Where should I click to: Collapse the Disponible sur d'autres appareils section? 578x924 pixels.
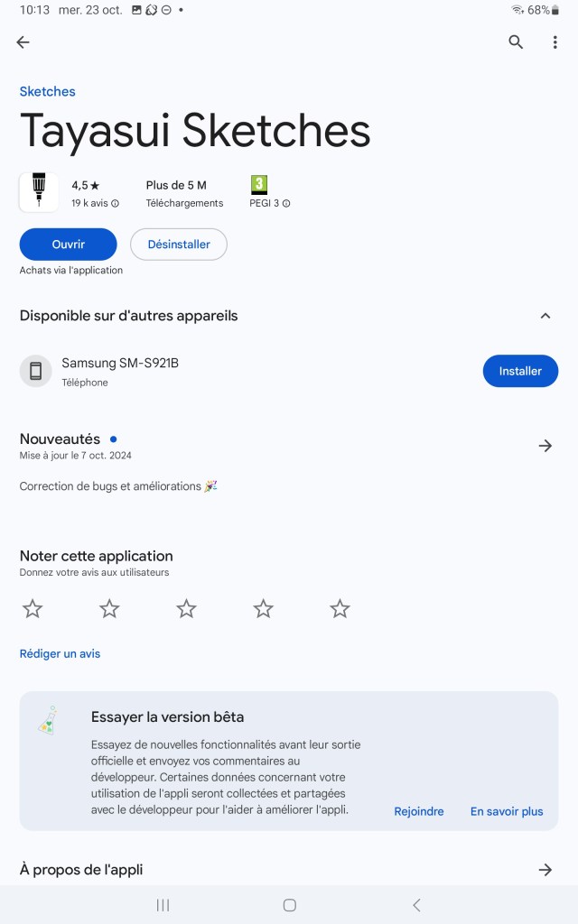click(x=545, y=316)
